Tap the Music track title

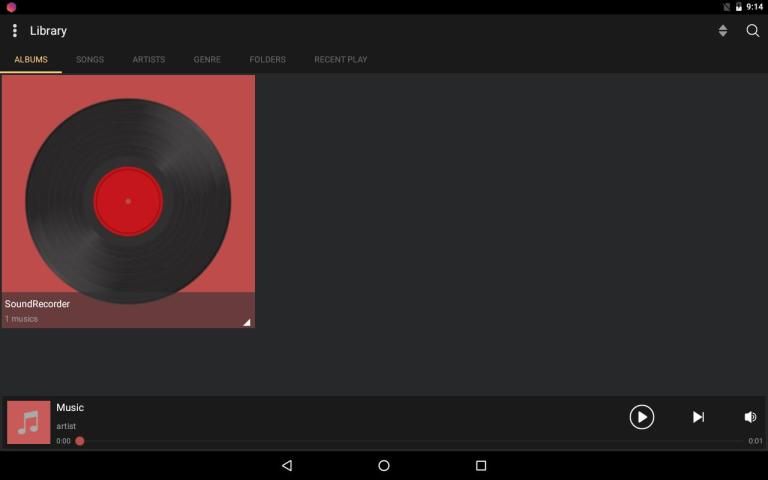(70, 408)
